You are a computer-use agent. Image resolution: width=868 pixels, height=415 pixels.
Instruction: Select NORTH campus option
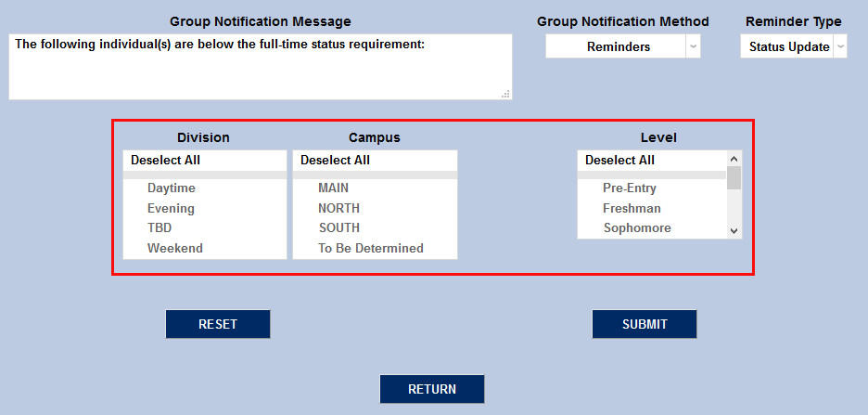point(338,209)
